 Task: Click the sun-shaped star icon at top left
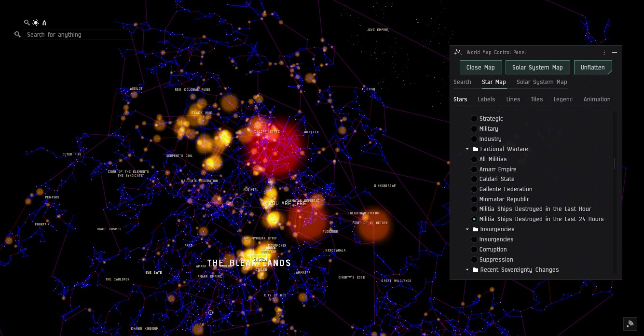[36, 23]
